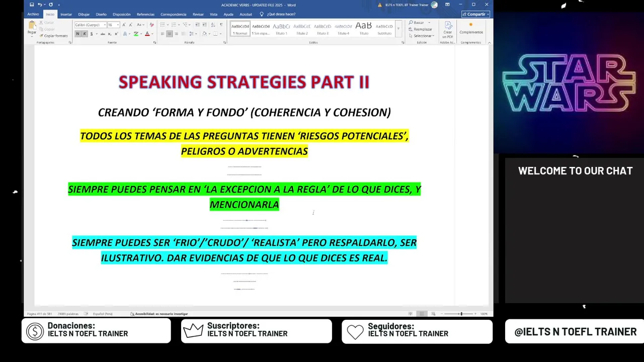This screenshot has width=644, height=362.
Task: Click the ¿Qué desea hacer? search box
Action: [278, 14]
